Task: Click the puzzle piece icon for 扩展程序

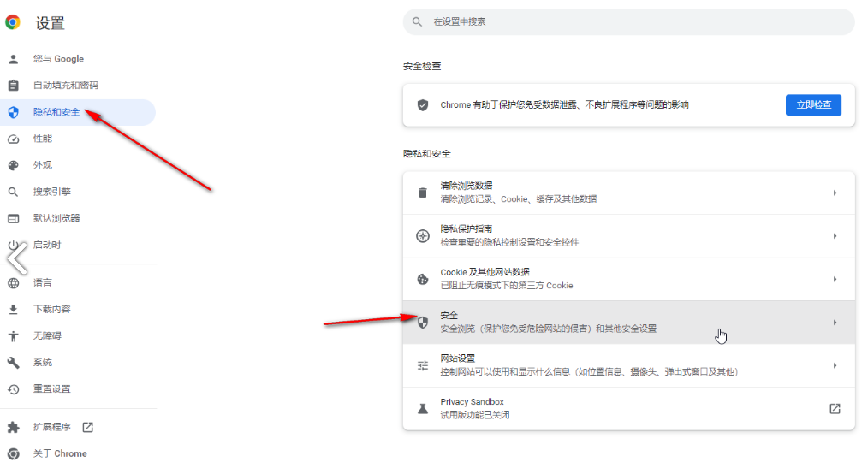Action: (x=14, y=427)
